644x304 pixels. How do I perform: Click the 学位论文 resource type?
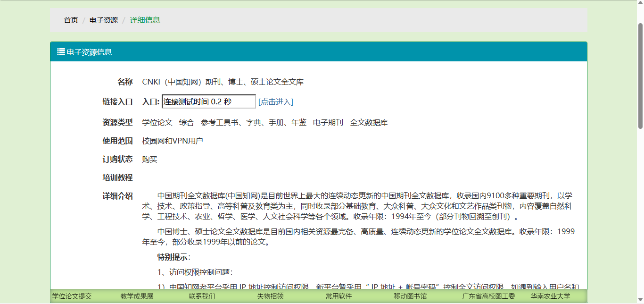pos(157,122)
